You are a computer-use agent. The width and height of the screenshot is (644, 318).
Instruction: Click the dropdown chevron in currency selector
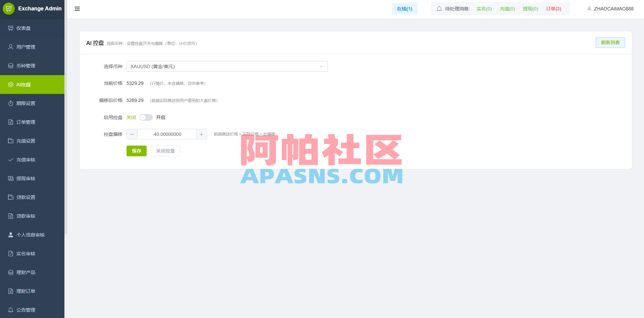pyautogui.click(x=321, y=66)
